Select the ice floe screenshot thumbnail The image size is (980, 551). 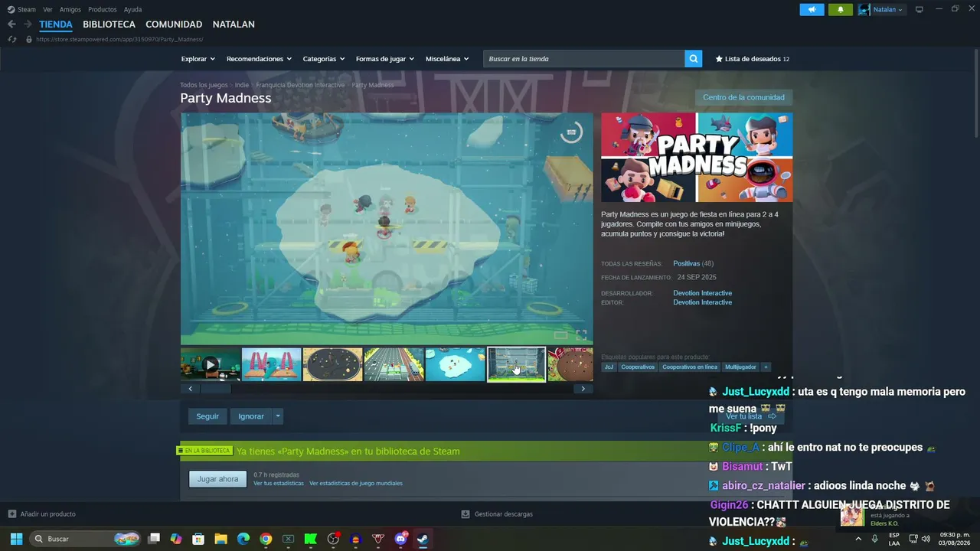click(456, 365)
